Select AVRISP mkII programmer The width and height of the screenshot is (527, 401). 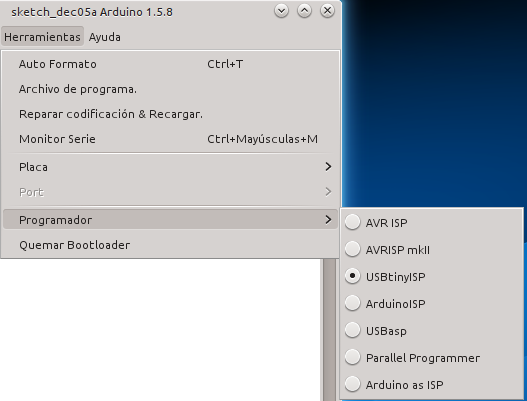tap(432, 249)
